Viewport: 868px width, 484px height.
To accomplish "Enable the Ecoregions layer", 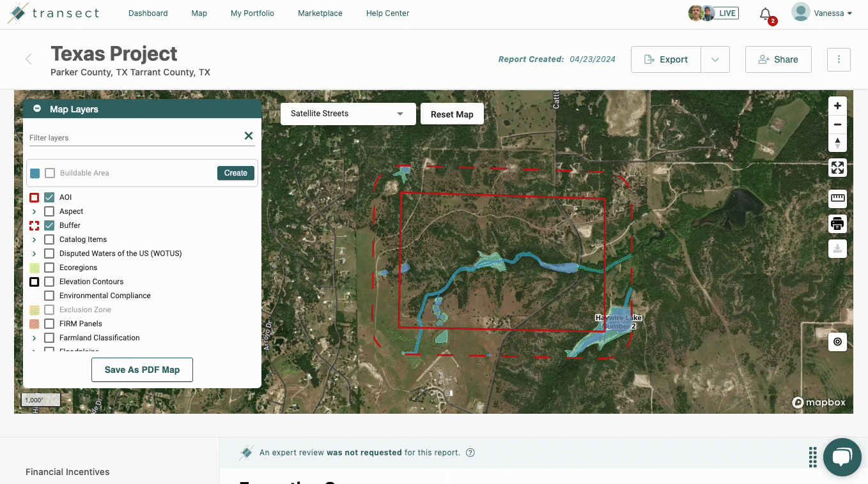I will [x=49, y=268].
